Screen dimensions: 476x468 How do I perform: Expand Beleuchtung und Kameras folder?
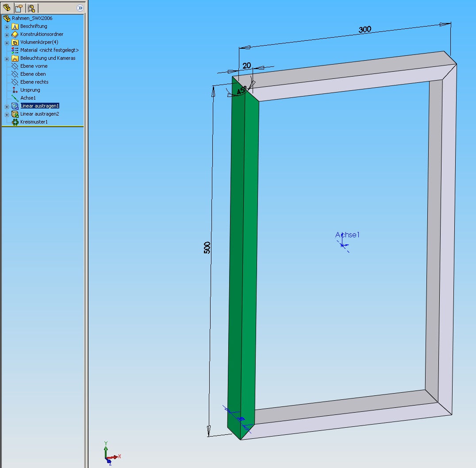pyautogui.click(x=7, y=58)
